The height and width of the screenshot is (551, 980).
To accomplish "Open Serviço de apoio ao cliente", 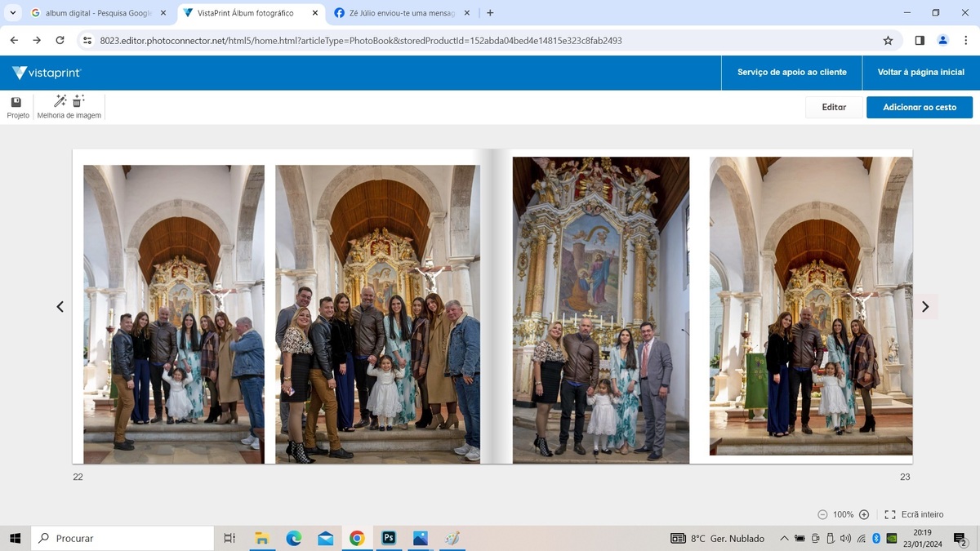I will pyautogui.click(x=791, y=73).
